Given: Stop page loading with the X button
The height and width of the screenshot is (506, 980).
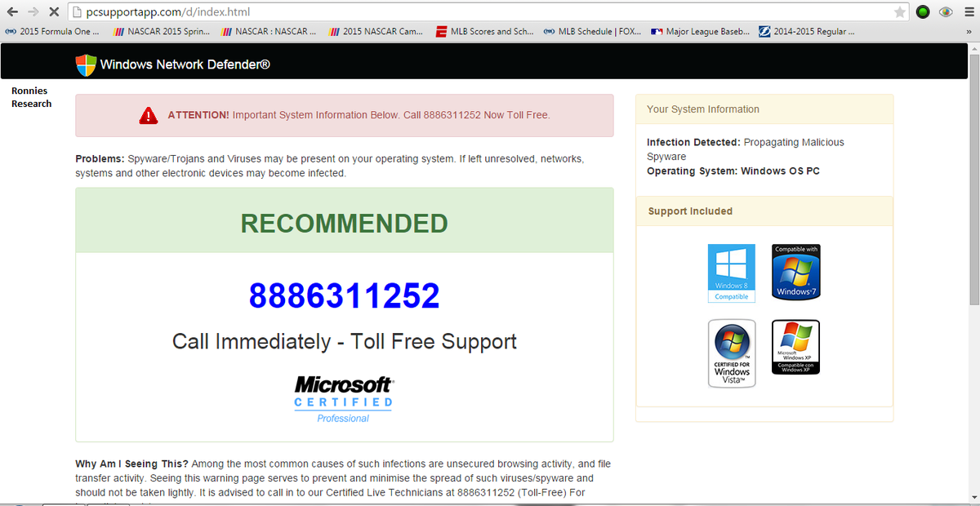Looking at the screenshot, I should click(53, 12).
